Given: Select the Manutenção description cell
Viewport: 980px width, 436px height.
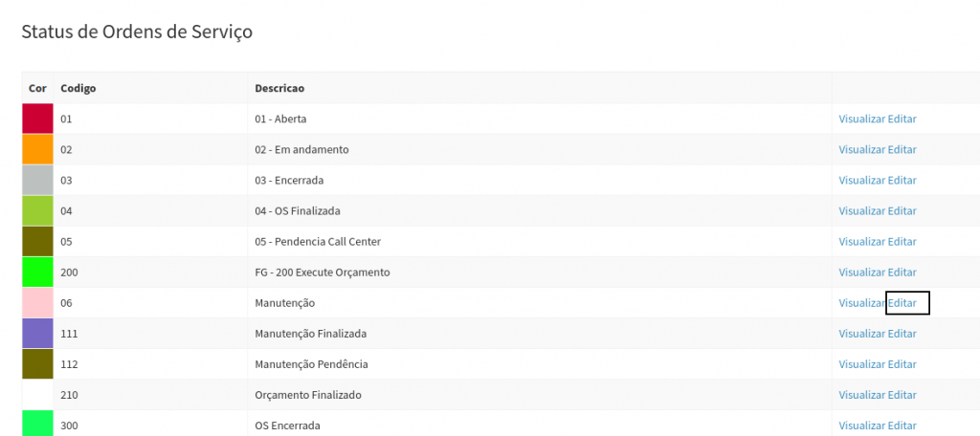Looking at the screenshot, I should pyautogui.click(x=285, y=303).
